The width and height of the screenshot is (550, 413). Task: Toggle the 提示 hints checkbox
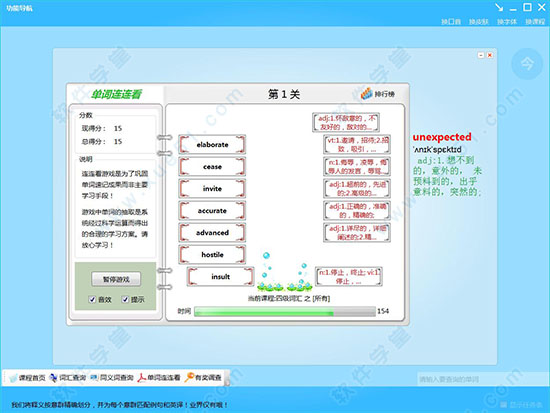[125, 299]
